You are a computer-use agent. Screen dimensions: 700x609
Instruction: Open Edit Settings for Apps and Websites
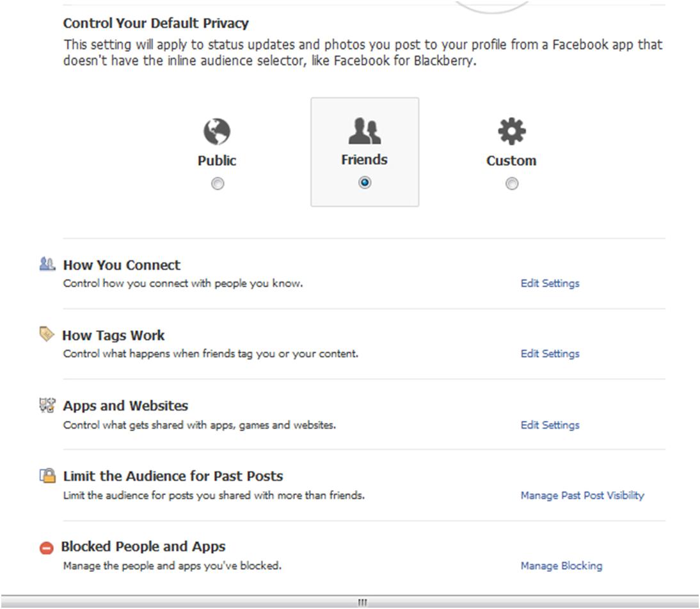pyautogui.click(x=550, y=425)
